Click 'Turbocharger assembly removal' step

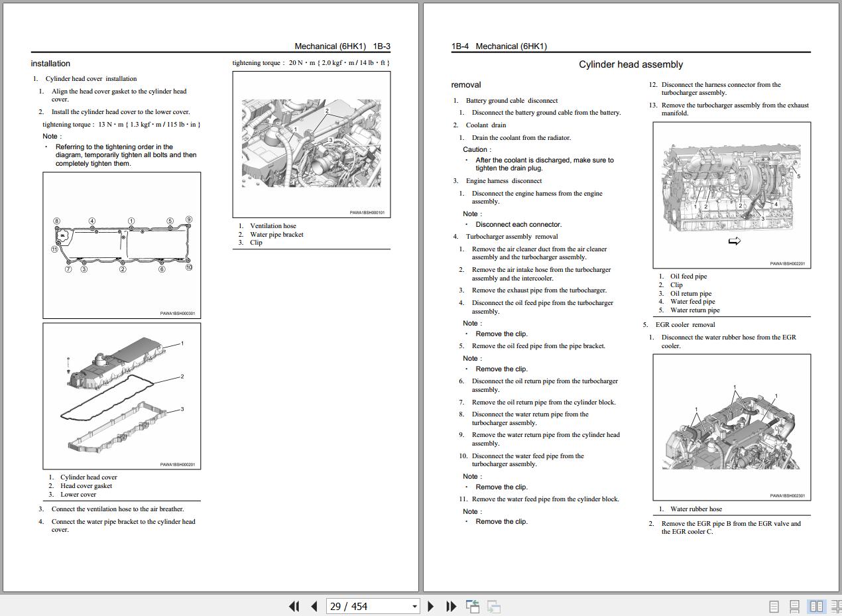pos(512,237)
